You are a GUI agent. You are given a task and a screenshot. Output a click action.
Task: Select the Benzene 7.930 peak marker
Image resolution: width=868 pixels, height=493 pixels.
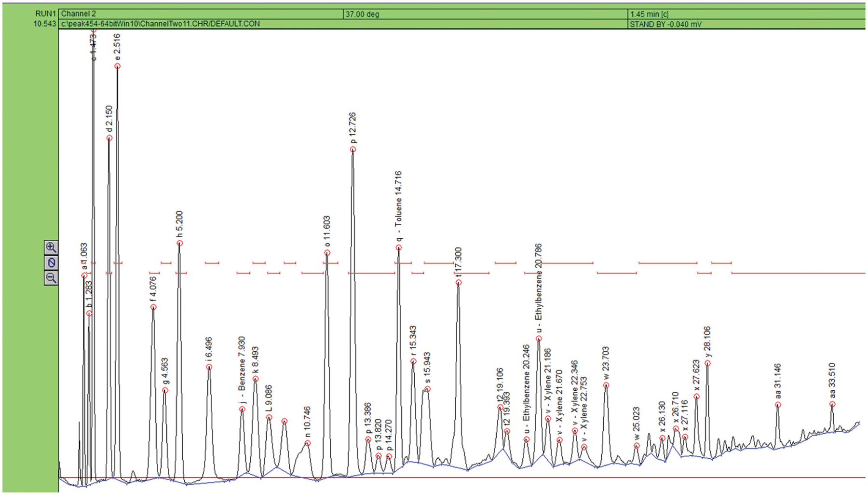pyautogui.click(x=242, y=410)
